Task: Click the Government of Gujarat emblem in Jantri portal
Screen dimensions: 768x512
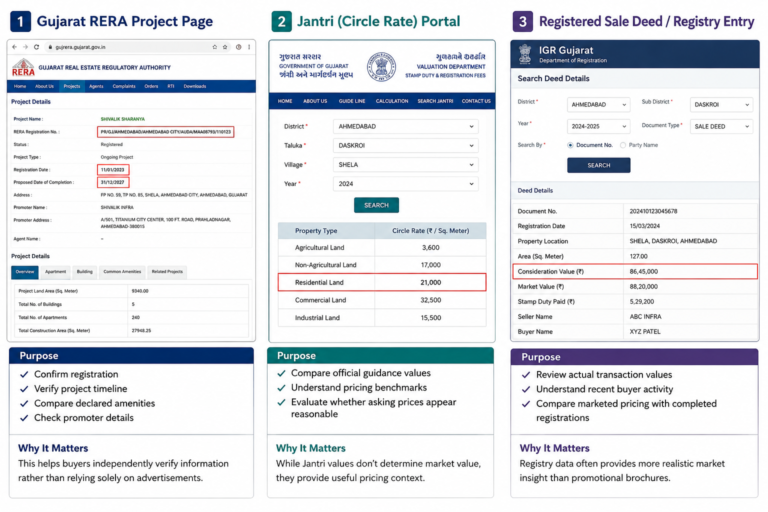Action: (382, 67)
